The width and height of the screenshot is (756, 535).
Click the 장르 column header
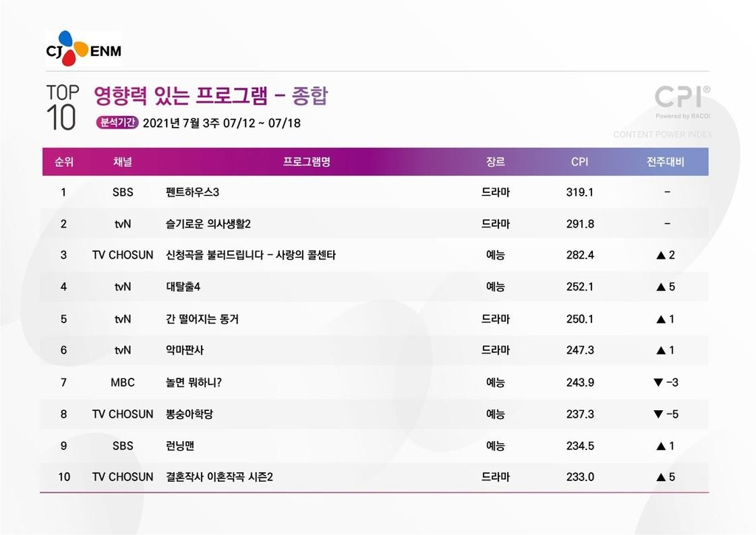pyautogui.click(x=495, y=162)
